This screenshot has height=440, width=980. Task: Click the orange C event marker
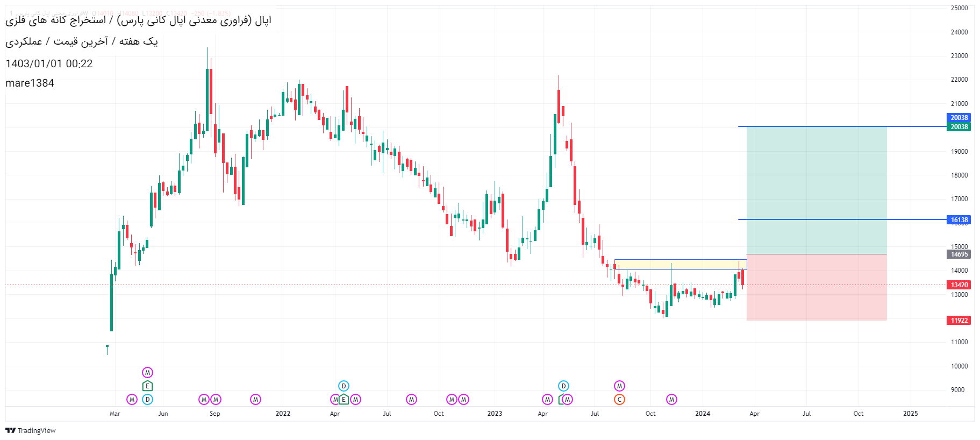[x=619, y=399]
